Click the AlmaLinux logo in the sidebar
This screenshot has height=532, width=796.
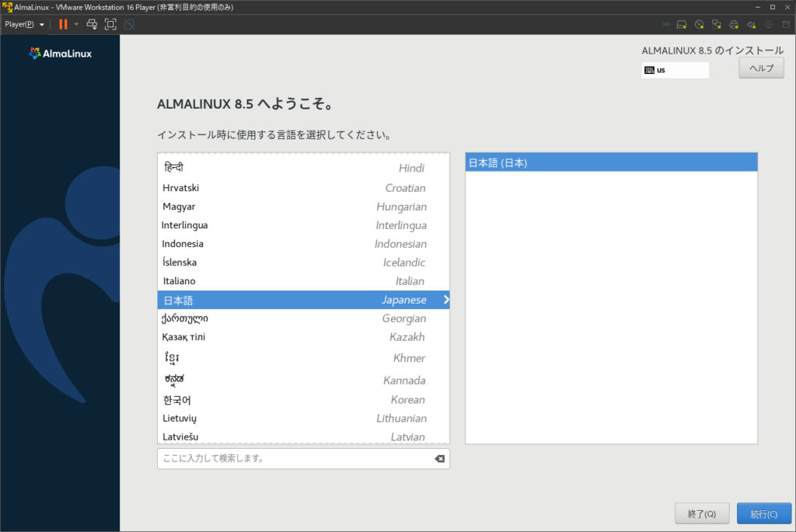61,54
